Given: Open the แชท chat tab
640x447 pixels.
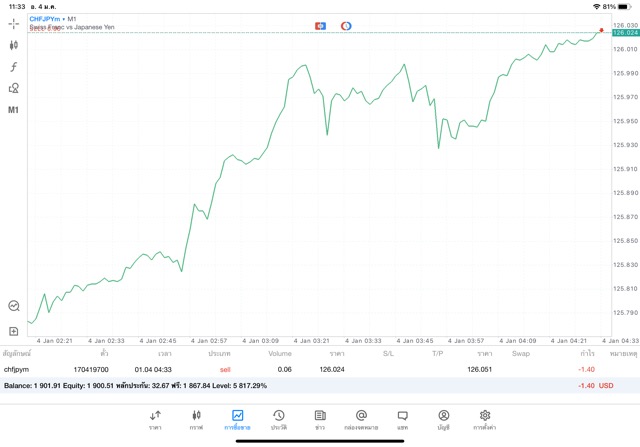Looking at the screenshot, I should [x=402, y=420].
